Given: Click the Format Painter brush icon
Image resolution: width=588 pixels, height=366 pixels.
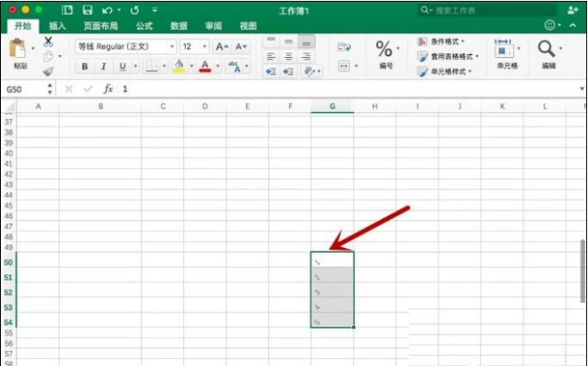Looking at the screenshot, I should point(48,71).
